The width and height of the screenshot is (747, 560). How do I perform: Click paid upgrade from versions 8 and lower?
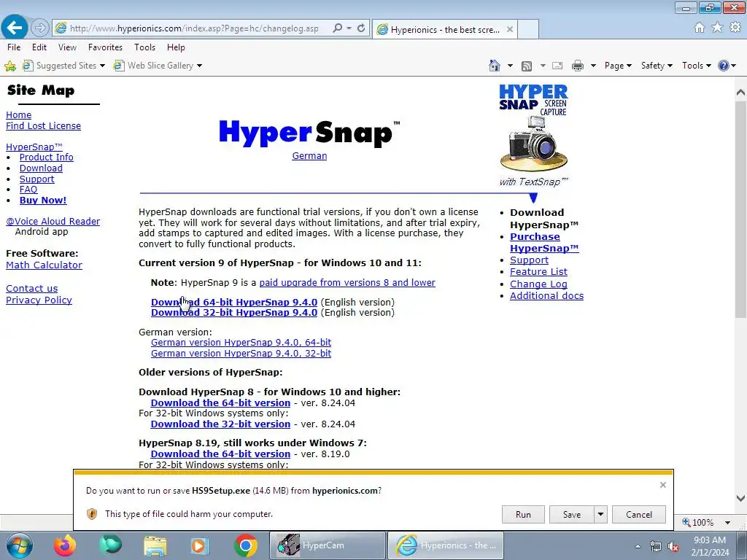click(347, 282)
